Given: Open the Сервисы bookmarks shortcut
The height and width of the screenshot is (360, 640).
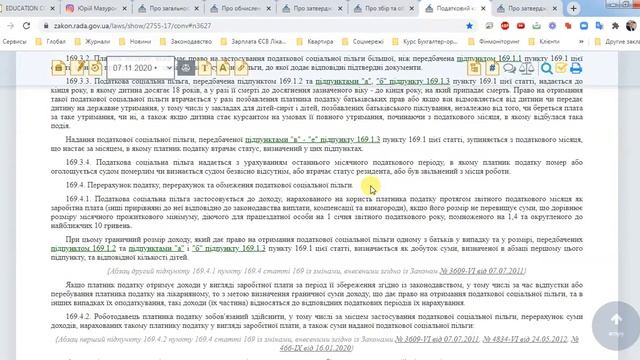Looking at the screenshot, I should coord(14,42).
